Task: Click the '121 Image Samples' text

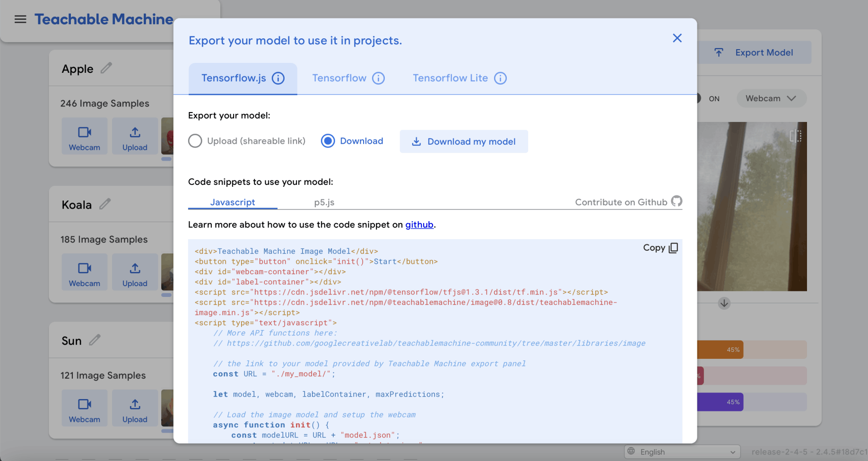Action: (103, 375)
